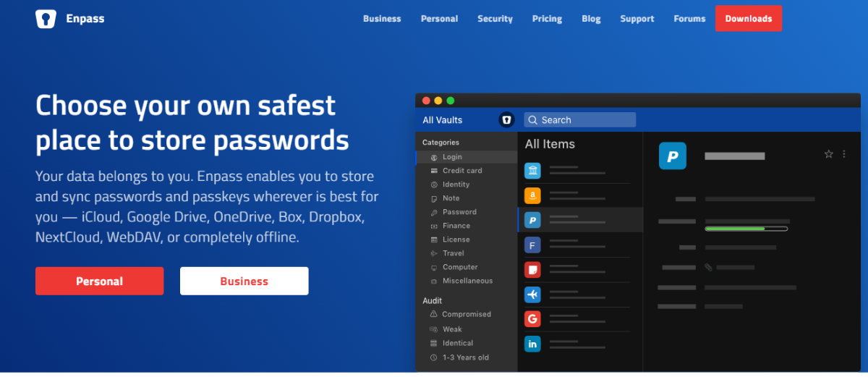868x377 pixels.
Task: Click the Travel airplane icon in sidebar
Action: (434, 253)
